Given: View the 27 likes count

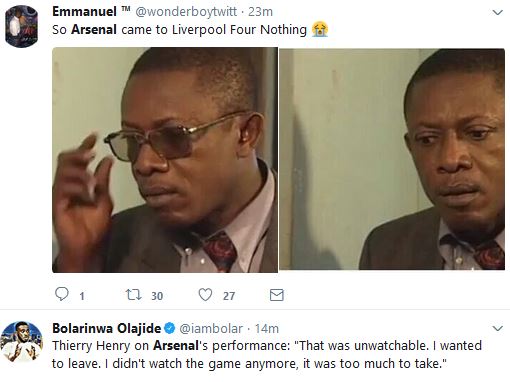Looking at the screenshot, I should pos(229,296).
